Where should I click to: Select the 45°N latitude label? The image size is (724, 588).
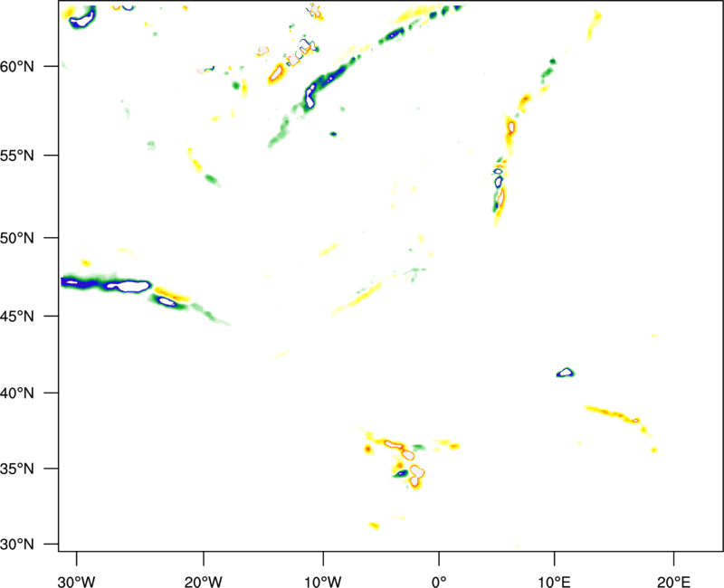coord(17,317)
